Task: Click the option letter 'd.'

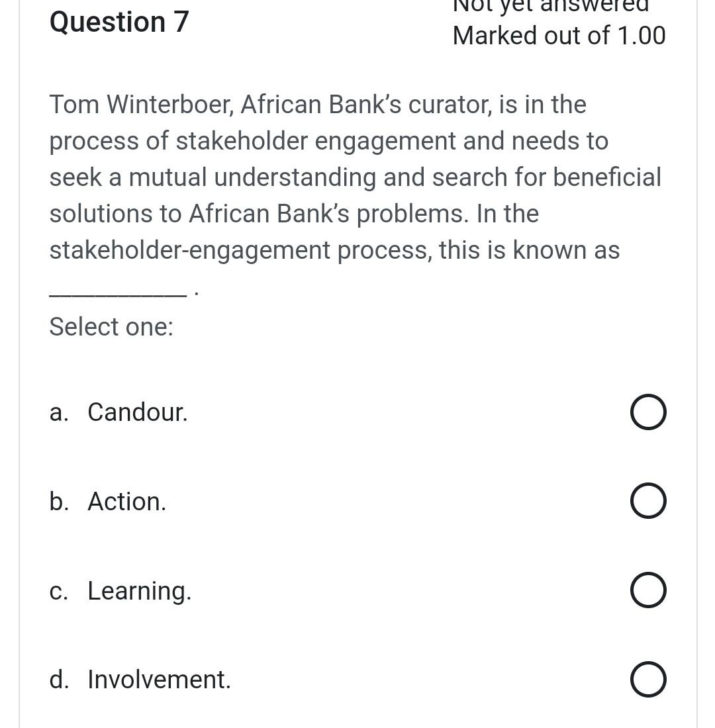Action: tap(58, 680)
